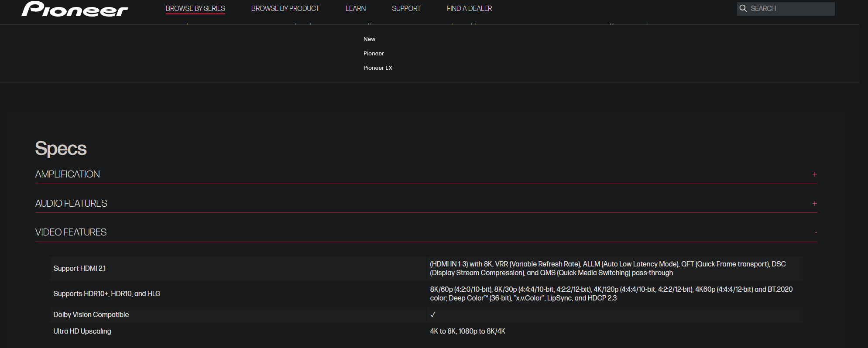Screen dimensions: 868x348
Task: Click the Pioneer logo
Action: pyautogui.click(x=75, y=9)
